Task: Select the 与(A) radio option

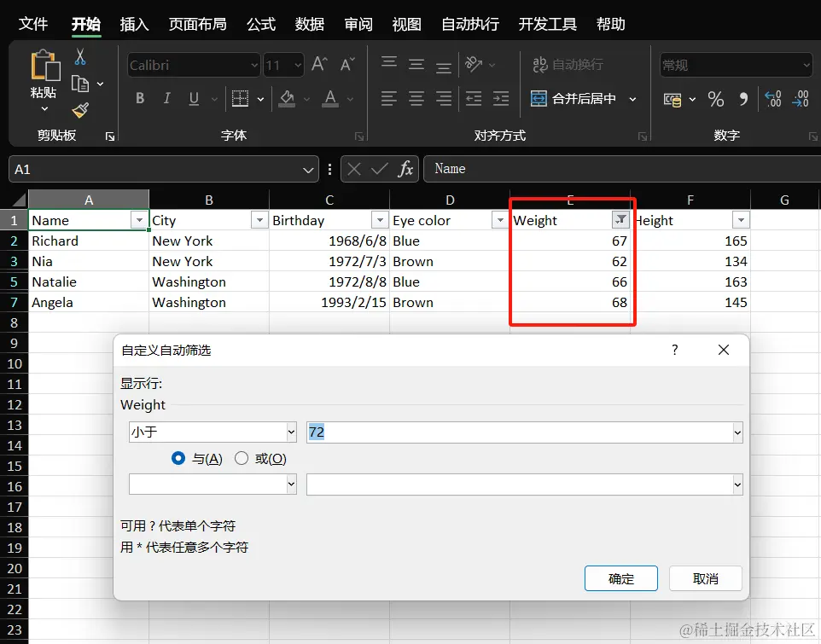Action: point(178,458)
